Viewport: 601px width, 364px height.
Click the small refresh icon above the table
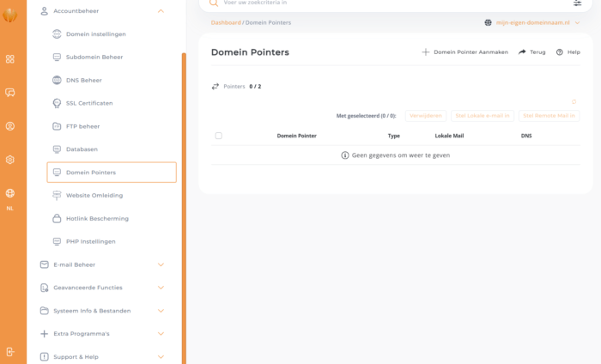point(574,101)
